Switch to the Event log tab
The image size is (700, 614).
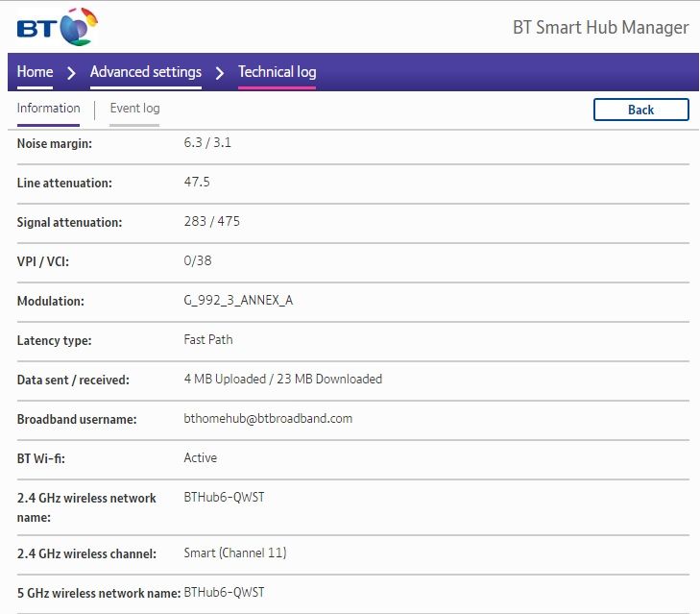pyautogui.click(x=134, y=109)
